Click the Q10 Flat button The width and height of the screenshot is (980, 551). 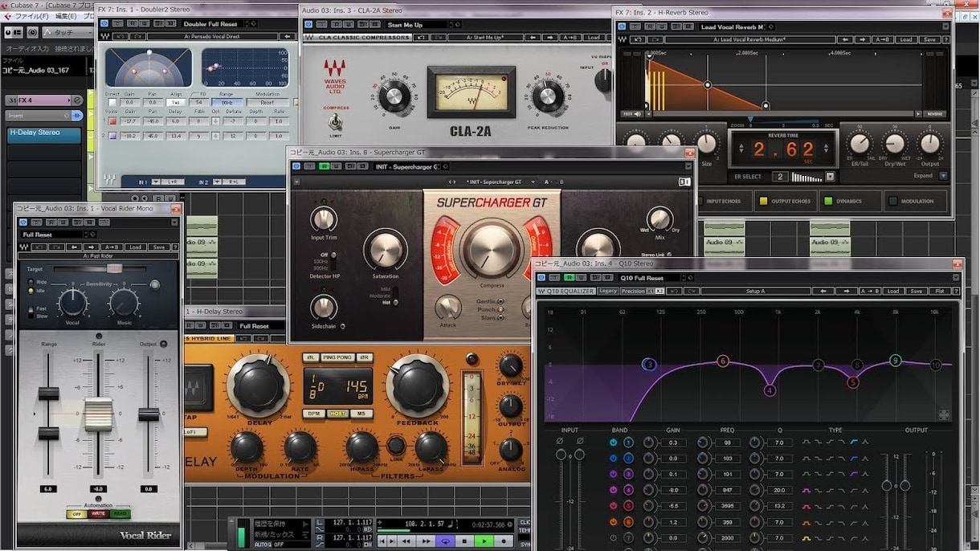(940, 291)
